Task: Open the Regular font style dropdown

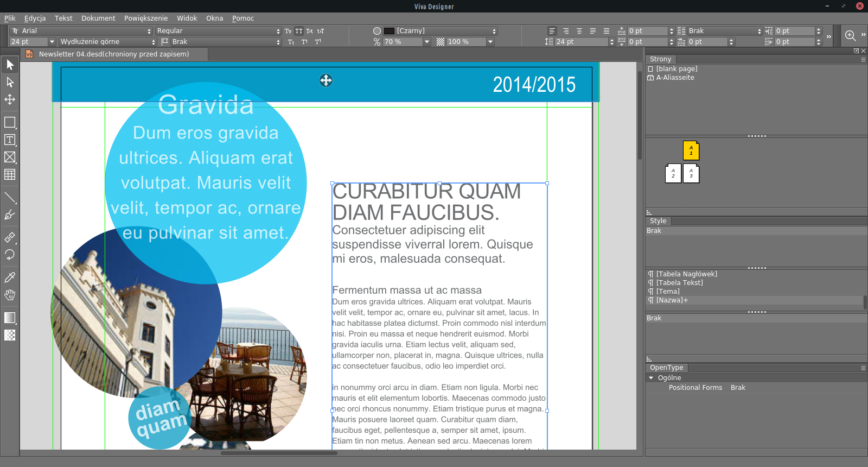Action: pyautogui.click(x=219, y=31)
